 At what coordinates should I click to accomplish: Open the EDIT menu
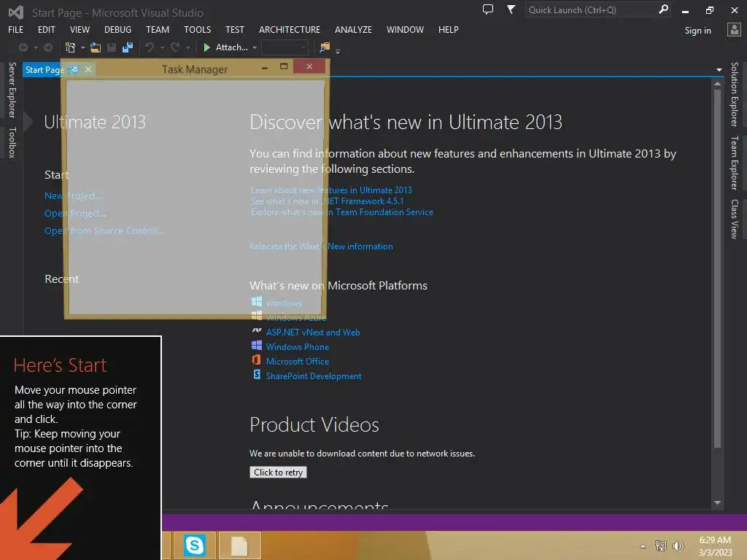tap(46, 29)
